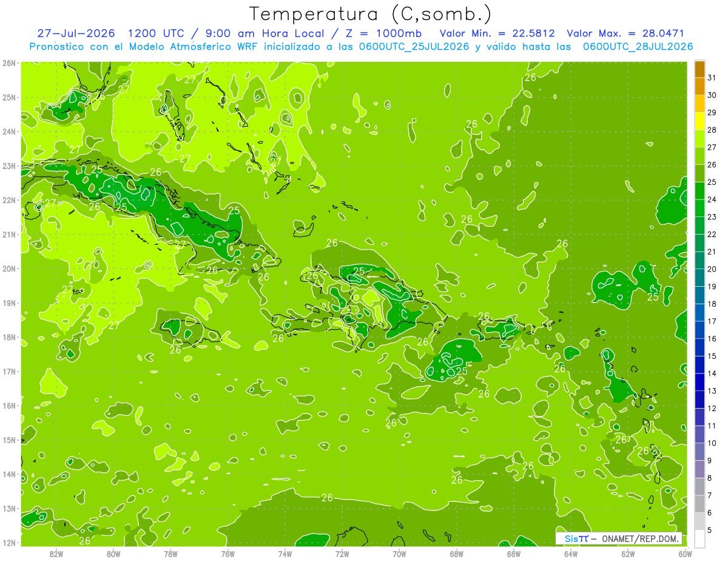Screen dimensions: 728x562
Task: Click the "66W" longitude axis label
Action: point(514,554)
